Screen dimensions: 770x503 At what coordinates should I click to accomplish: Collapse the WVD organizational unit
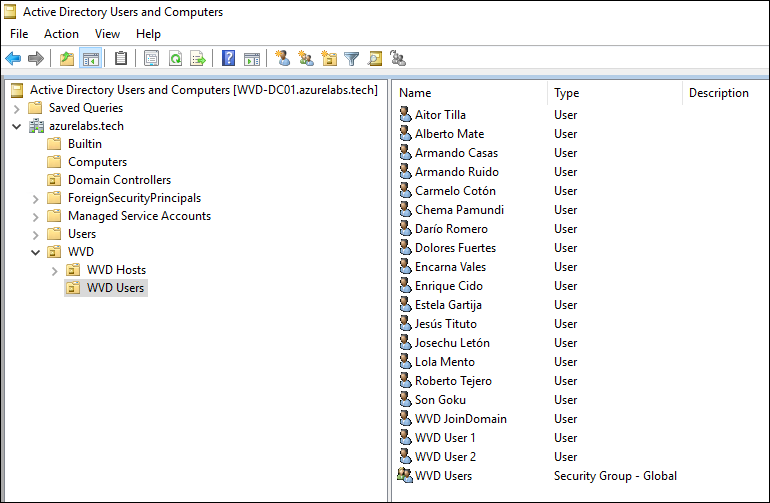coord(35,252)
